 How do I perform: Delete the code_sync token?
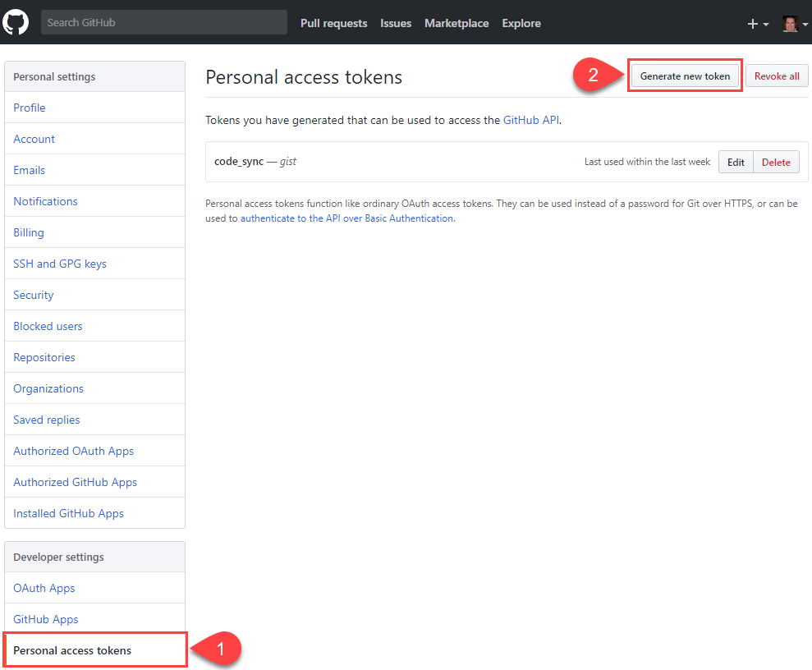pyautogui.click(x=776, y=162)
